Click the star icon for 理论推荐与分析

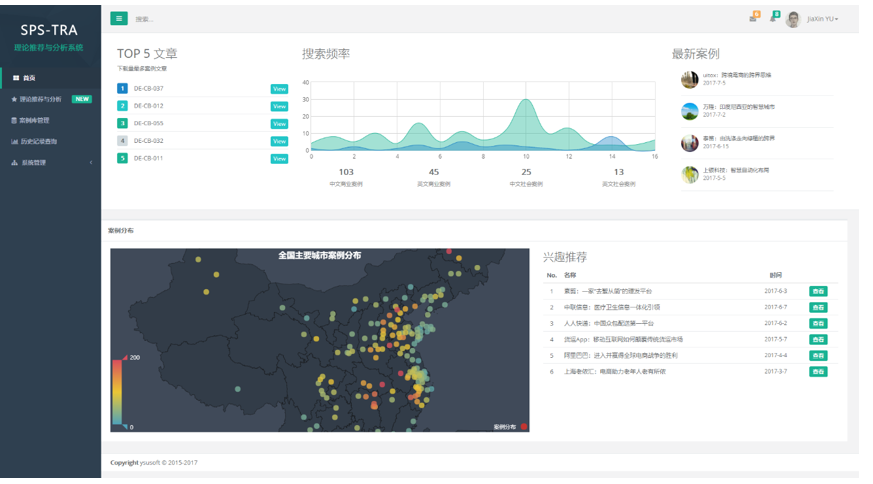pos(14,99)
